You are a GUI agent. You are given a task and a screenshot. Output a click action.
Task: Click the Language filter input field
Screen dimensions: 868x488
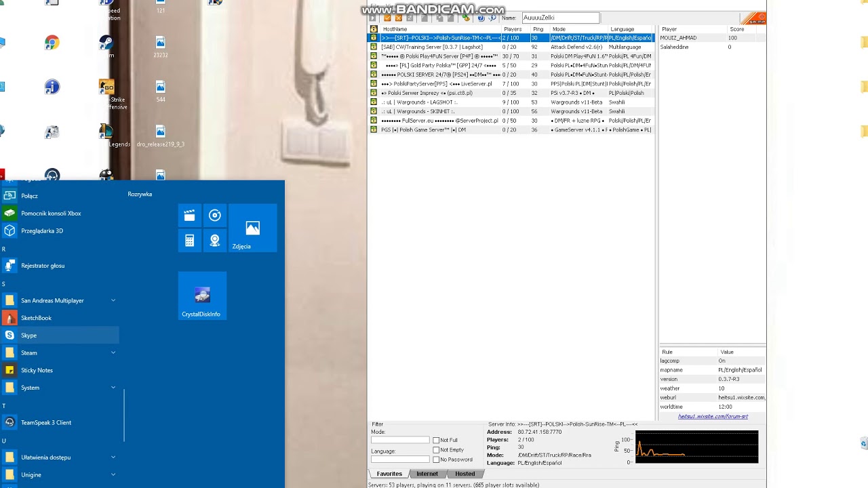coord(400,460)
